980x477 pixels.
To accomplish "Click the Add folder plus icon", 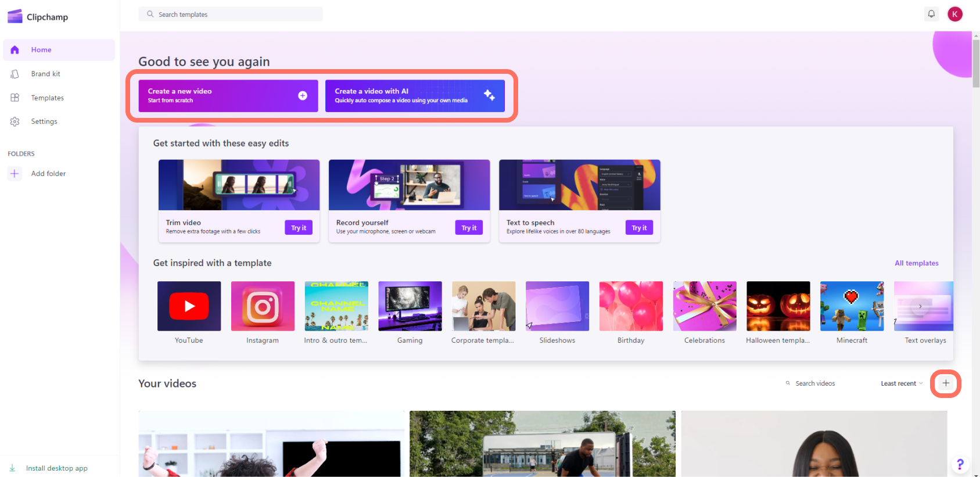I will [x=15, y=174].
